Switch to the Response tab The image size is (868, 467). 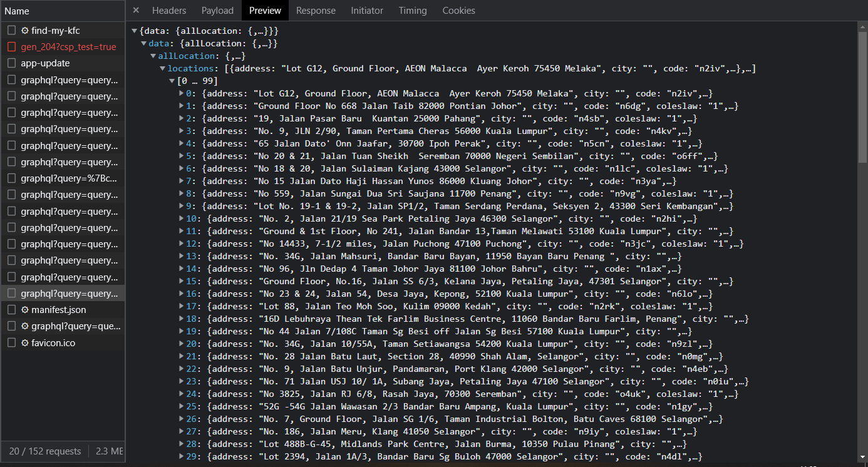[x=316, y=10]
